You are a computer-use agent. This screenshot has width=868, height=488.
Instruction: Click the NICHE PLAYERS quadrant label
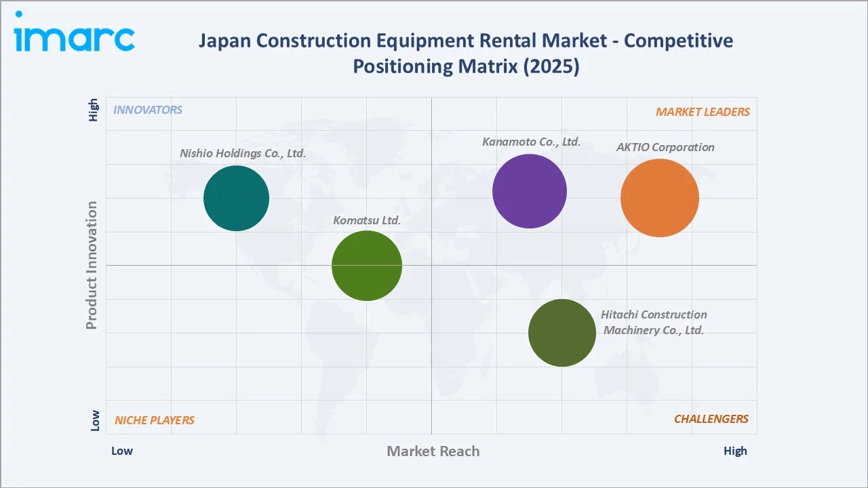[x=155, y=420]
